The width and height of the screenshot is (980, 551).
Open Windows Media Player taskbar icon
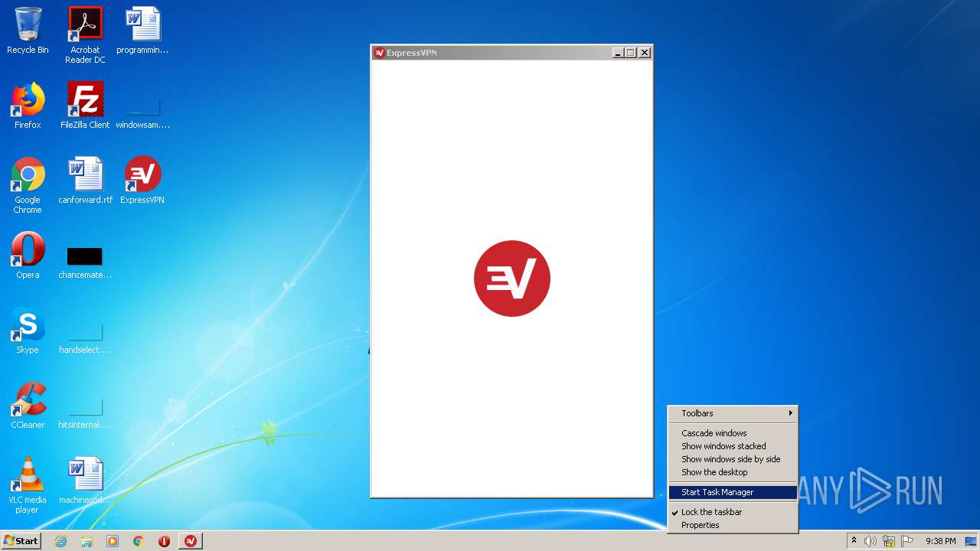click(x=113, y=541)
